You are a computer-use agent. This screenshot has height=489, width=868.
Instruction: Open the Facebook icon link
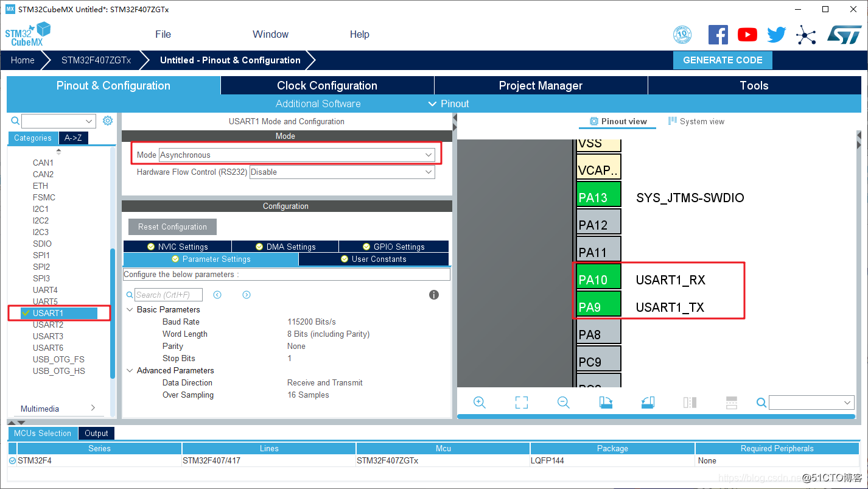(x=718, y=35)
